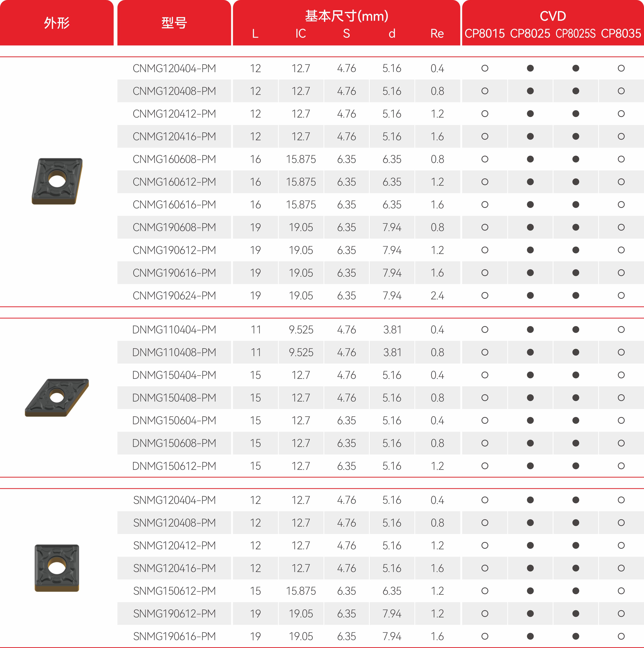Click the filled CP8025 dot for CNMG120404-PM
This screenshot has width=644, height=648.
pos(530,68)
